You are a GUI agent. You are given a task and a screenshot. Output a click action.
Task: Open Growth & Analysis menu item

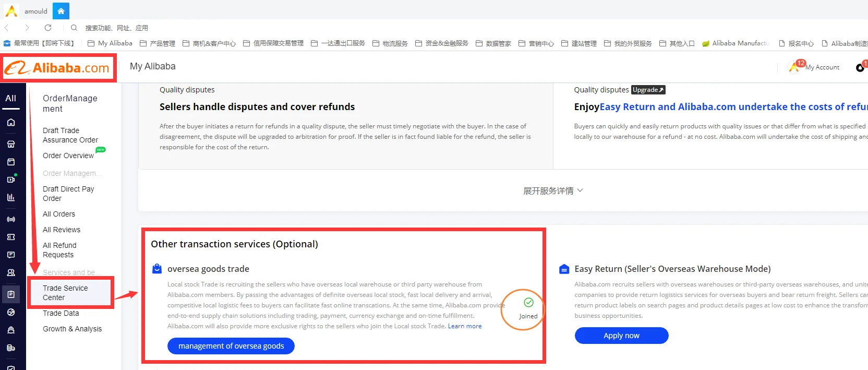click(73, 329)
